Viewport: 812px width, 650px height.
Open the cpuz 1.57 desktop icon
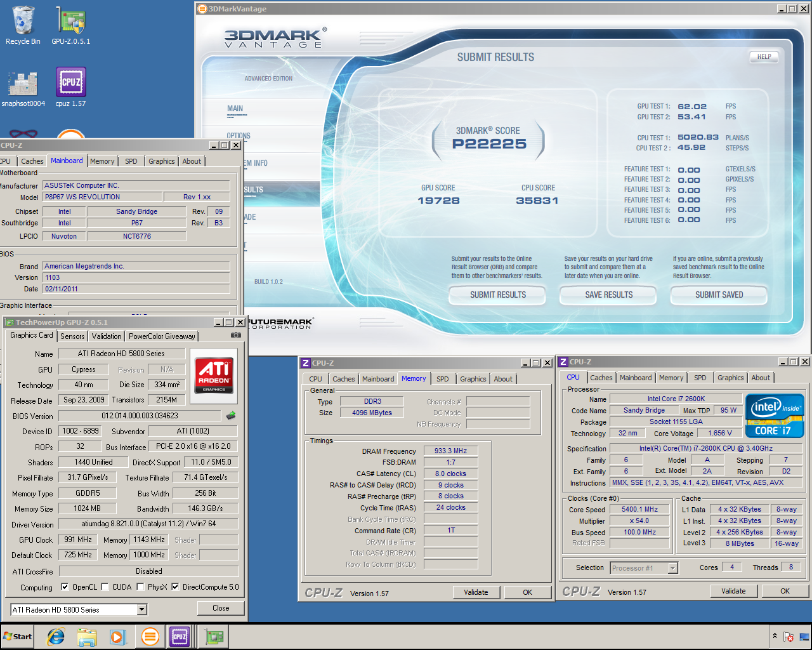(x=71, y=88)
